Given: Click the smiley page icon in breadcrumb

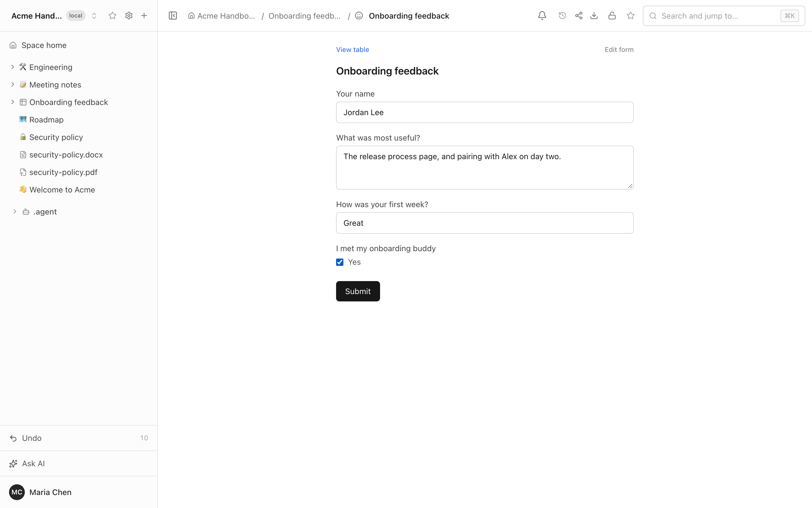Looking at the screenshot, I should (359, 16).
